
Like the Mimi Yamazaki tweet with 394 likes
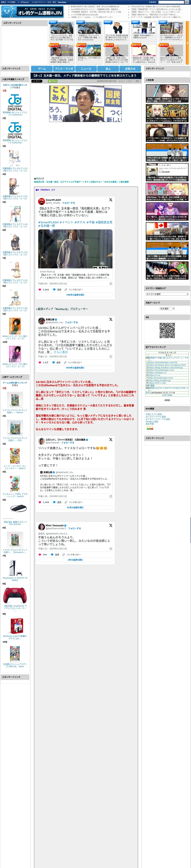pos(43,555)
